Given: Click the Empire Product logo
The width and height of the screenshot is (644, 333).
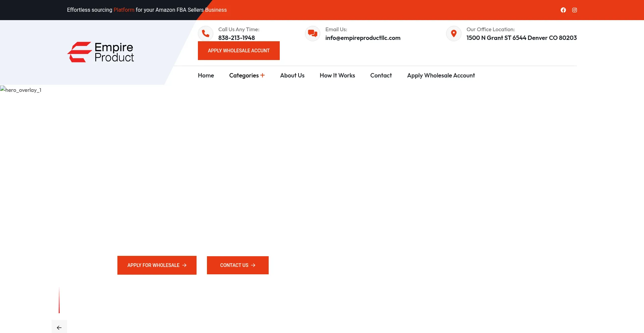Looking at the screenshot, I should point(101,52).
